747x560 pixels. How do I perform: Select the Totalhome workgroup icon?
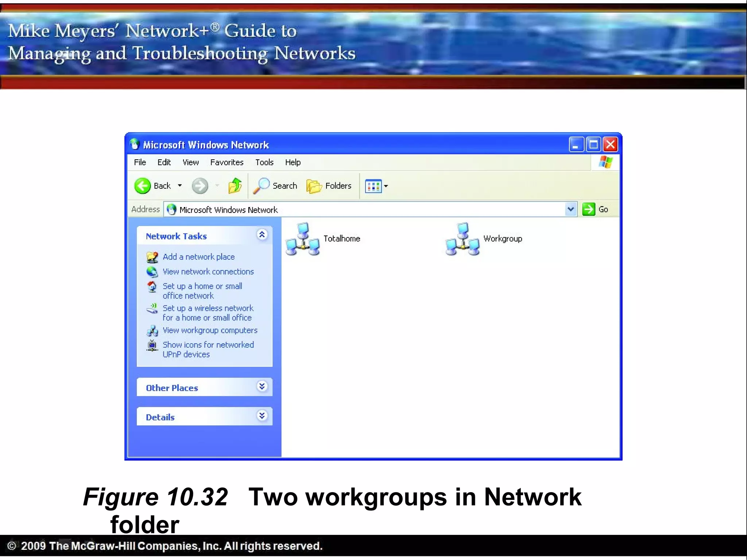pos(303,239)
